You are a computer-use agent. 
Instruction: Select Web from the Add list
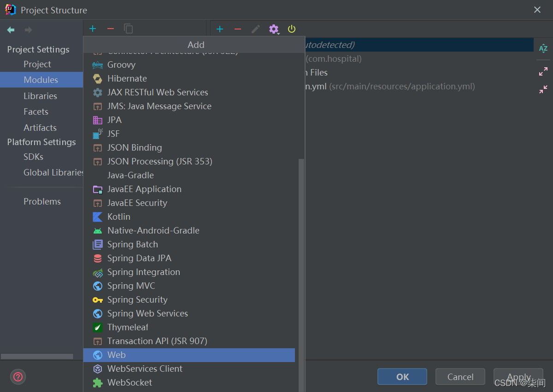(x=189, y=355)
